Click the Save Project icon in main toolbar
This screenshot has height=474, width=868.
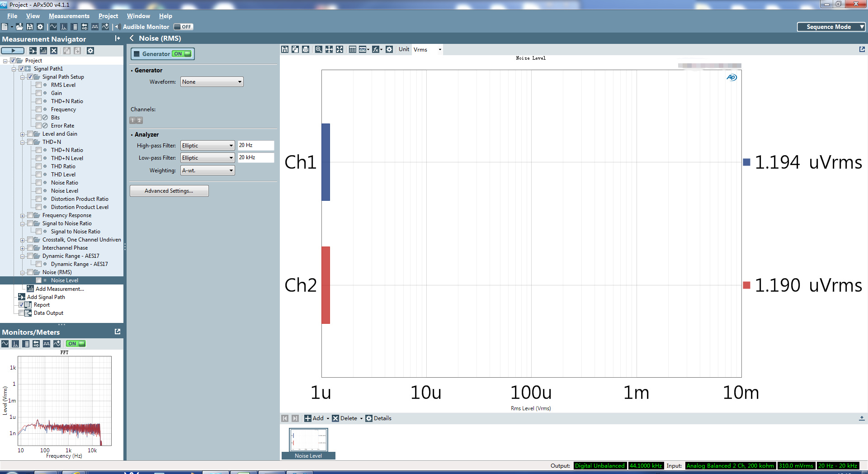(x=30, y=27)
